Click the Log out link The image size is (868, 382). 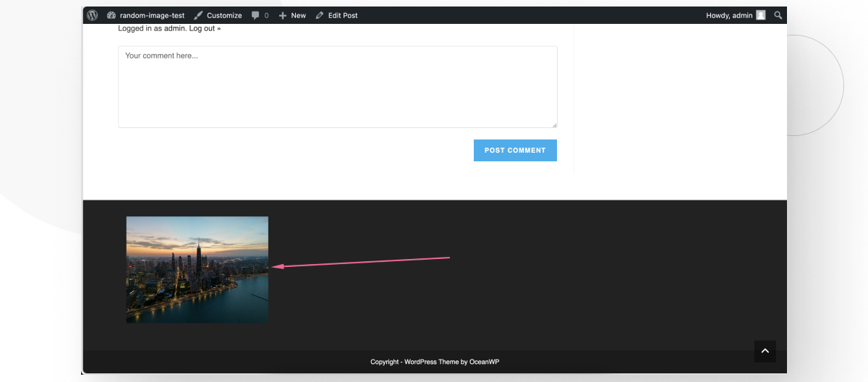point(205,28)
